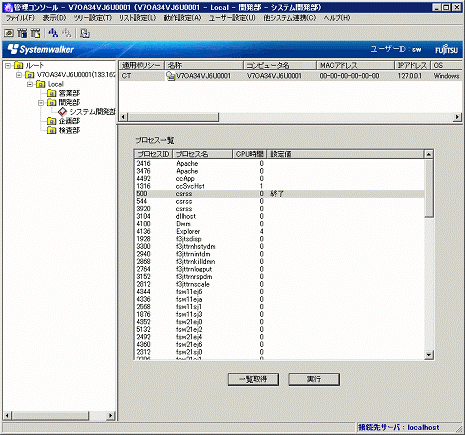Click the first toolbar icon showing a monitor
Screen dimensions: 465x435
[x=9, y=33]
